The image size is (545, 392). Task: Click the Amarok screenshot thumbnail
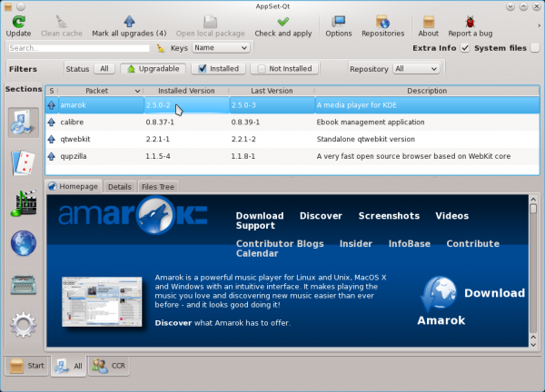coord(102,301)
